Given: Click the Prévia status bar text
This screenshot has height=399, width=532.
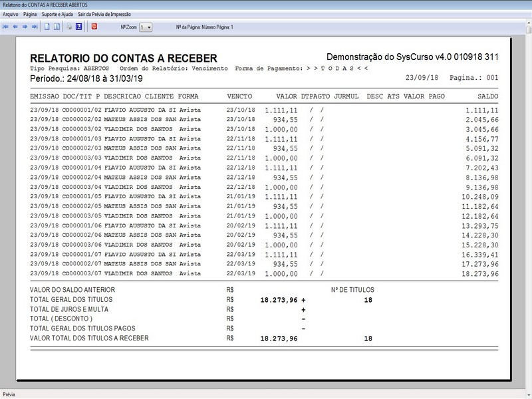Looking at the screenshot, I should pyautogui.click(x=9, y=394).
